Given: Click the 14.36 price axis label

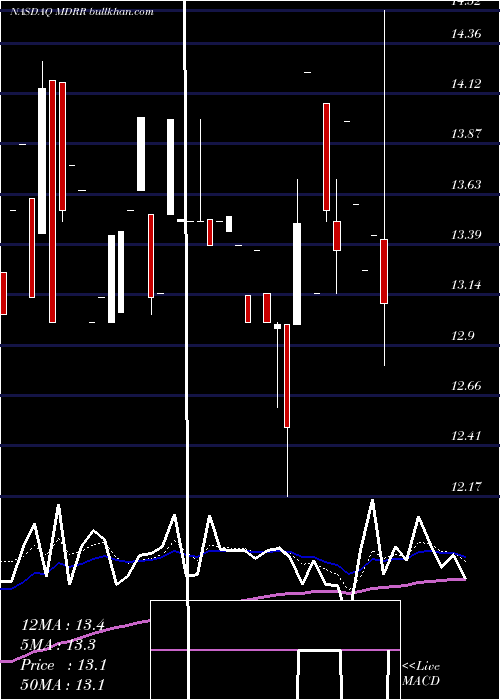Looking at the screenshot, I should point(466,33).
